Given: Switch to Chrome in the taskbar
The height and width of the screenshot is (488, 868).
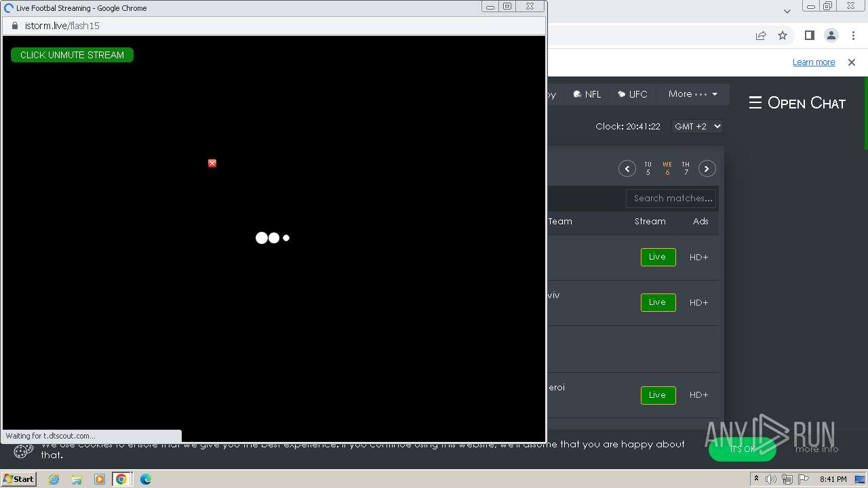Looking at the screenshot, I should click(121, 479).
